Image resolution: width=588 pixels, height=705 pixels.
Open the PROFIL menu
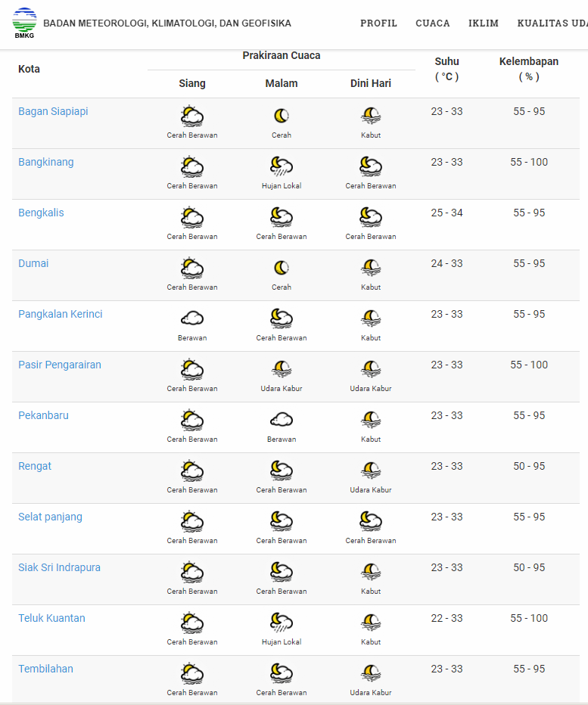[x=378, y=23]
